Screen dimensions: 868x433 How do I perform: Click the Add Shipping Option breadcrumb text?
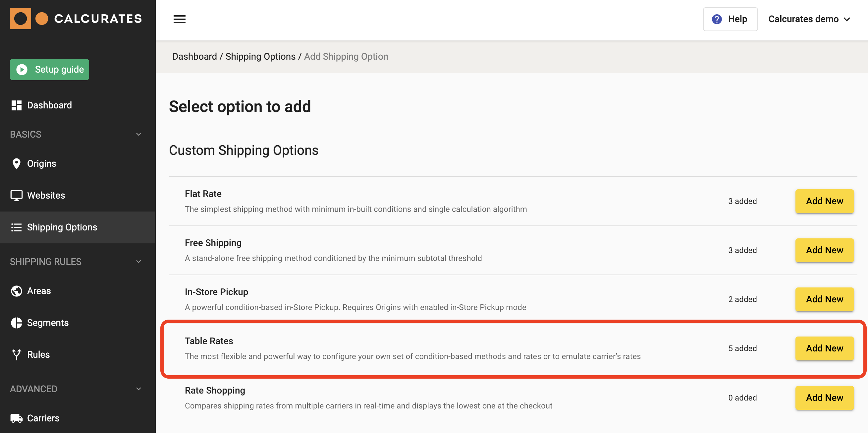point(346,56)
